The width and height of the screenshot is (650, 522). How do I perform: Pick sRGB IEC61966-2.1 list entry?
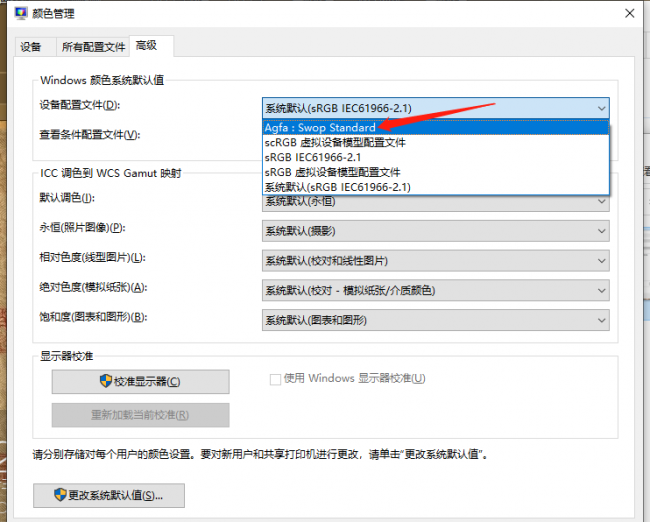436,158
